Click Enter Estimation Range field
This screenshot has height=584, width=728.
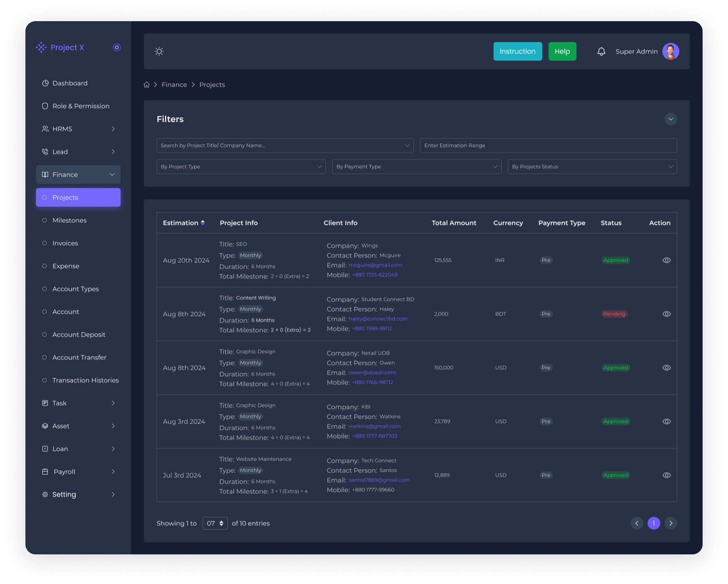[549, 146]
